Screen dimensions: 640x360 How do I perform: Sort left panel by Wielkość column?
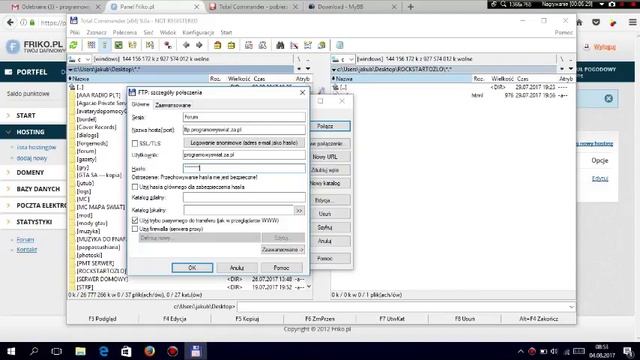click(239, 79)
